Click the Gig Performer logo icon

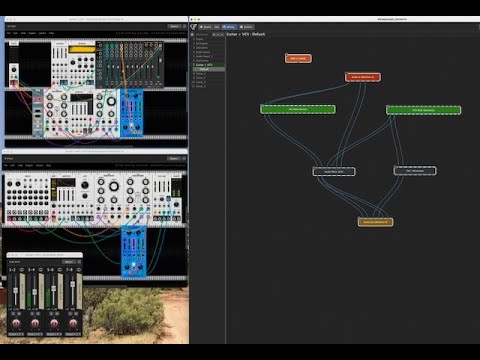(194, 27)
